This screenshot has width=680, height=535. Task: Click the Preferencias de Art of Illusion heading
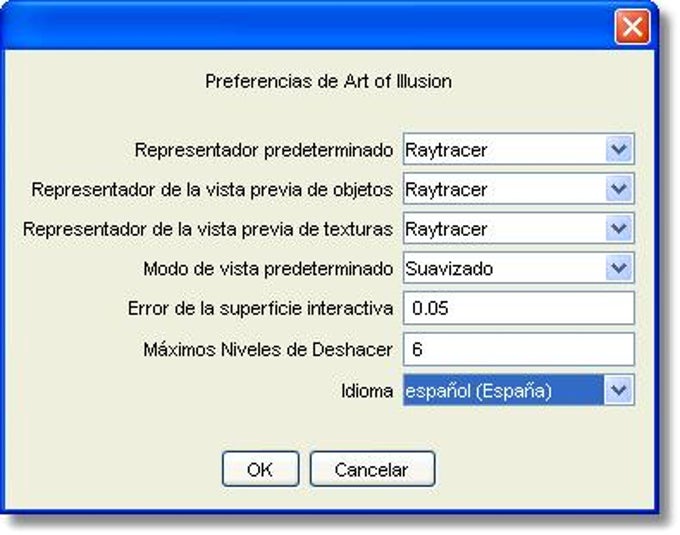(328, 82)
